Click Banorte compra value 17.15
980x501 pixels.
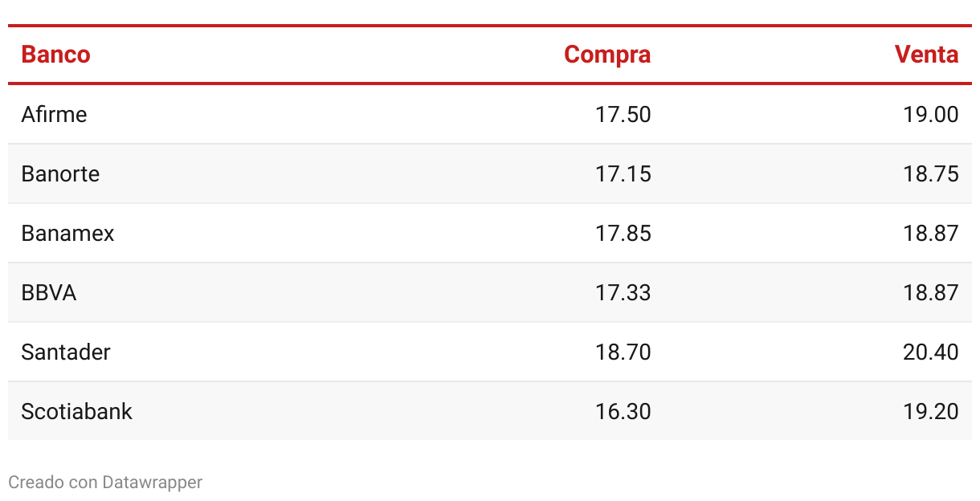pos(623,173)
